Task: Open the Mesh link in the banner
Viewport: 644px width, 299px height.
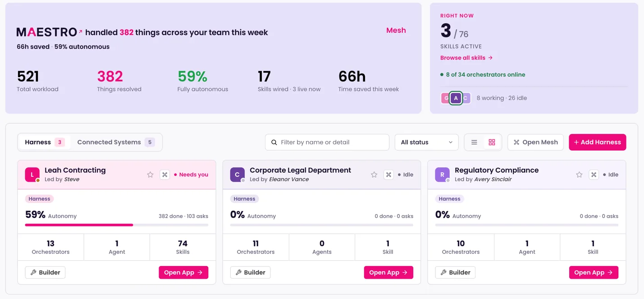Action: coord(396,30)
